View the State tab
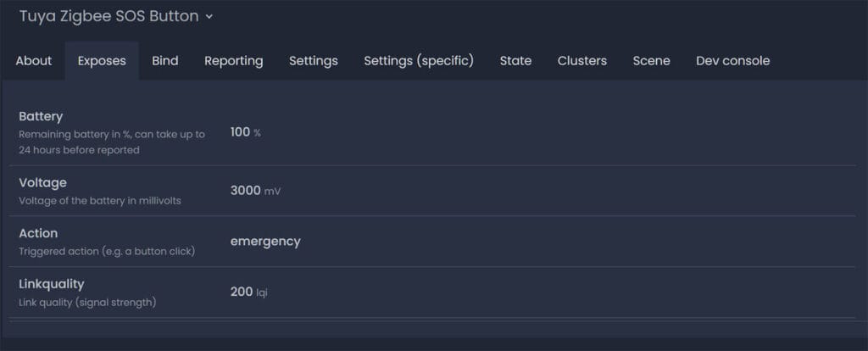This screenshot has width=868, height=351. click(515, 61)
